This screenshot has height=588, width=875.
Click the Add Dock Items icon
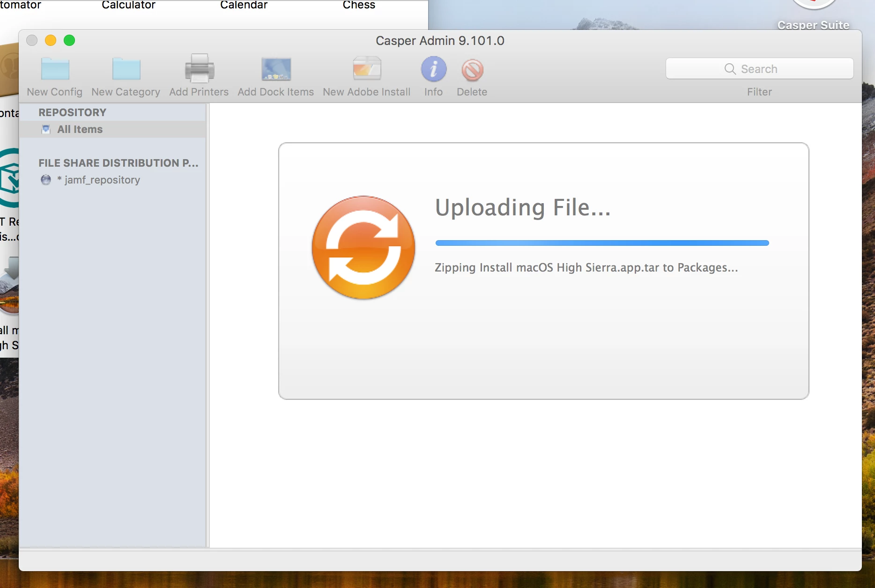click(276, 69)
